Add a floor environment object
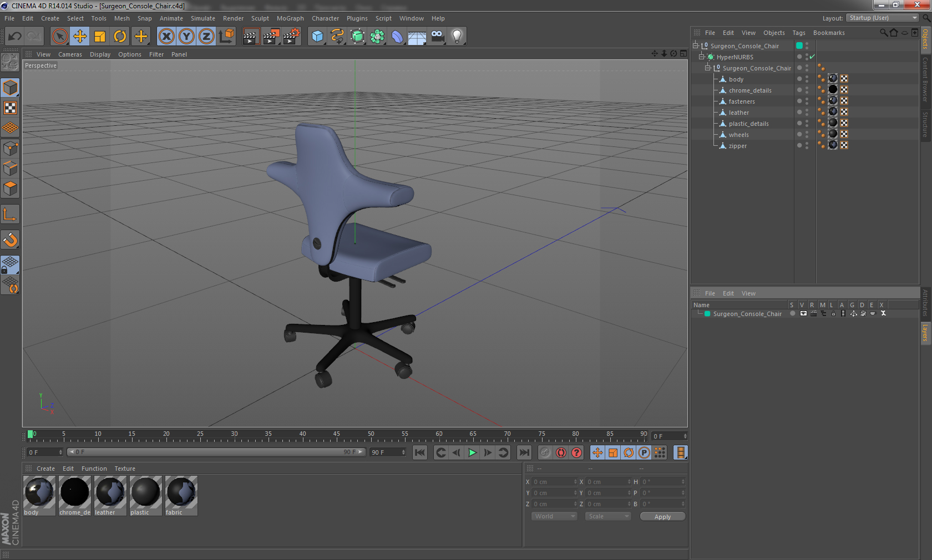The height and width of the screenshot is (560, 932). [417, 37]
